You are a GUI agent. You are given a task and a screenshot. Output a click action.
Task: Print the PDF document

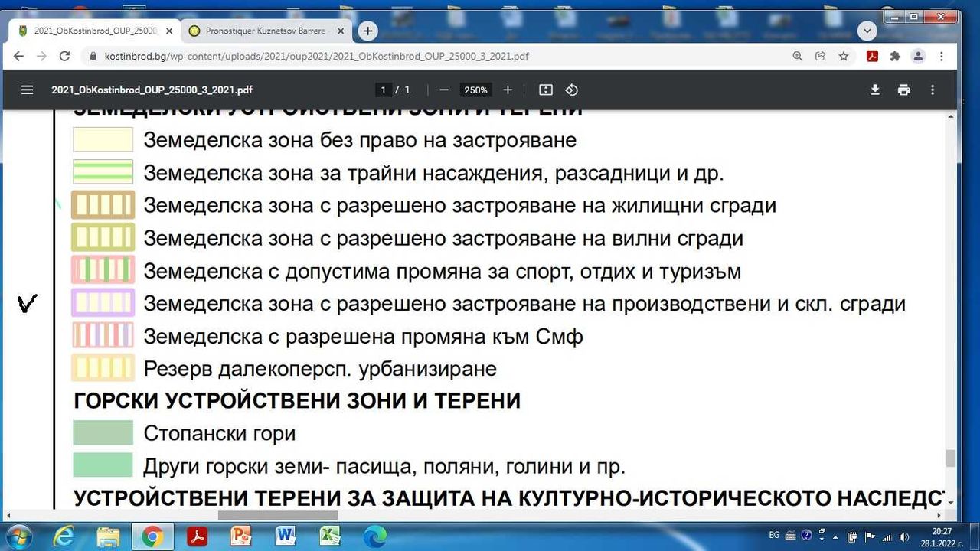pyautogui.click(x=904, y=90)
